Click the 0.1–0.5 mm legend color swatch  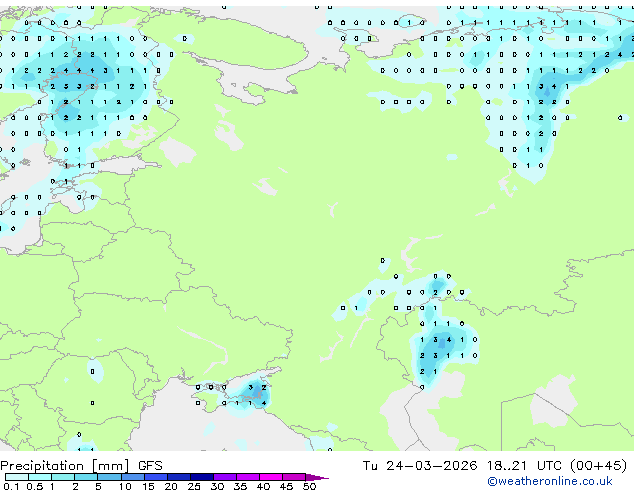[17, 477]
